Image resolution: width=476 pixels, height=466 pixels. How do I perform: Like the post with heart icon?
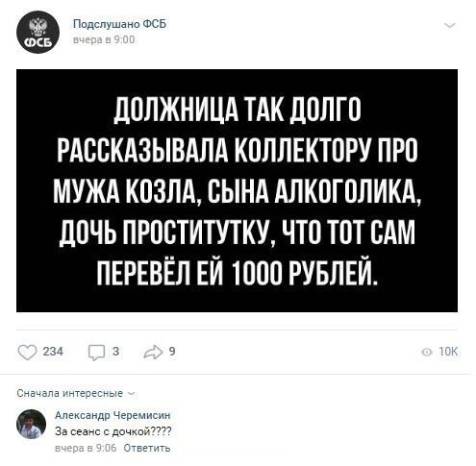click(x=27, y=353)
